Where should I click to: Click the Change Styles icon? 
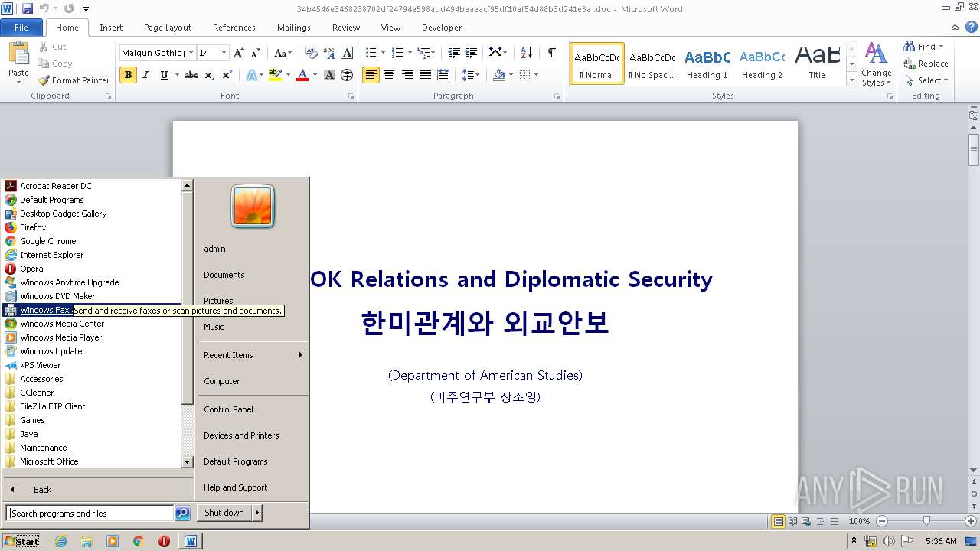(x=876, y=54)
